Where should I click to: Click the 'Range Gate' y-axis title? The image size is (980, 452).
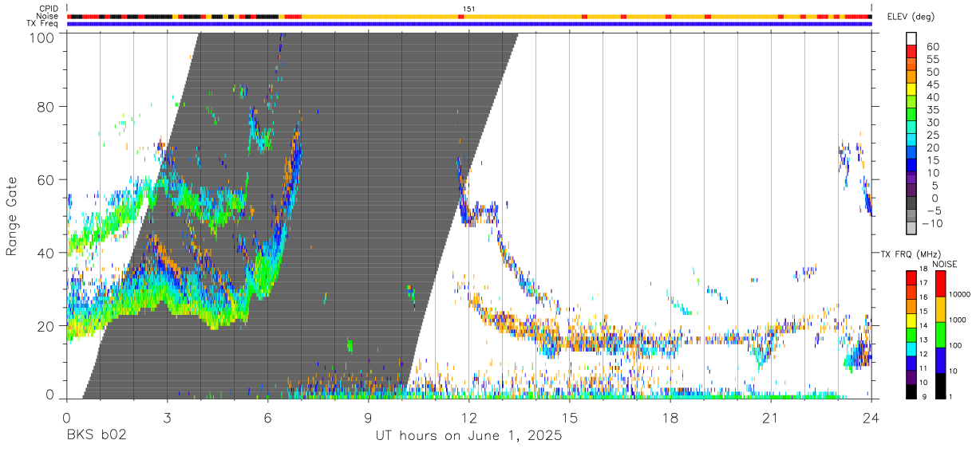12,215
